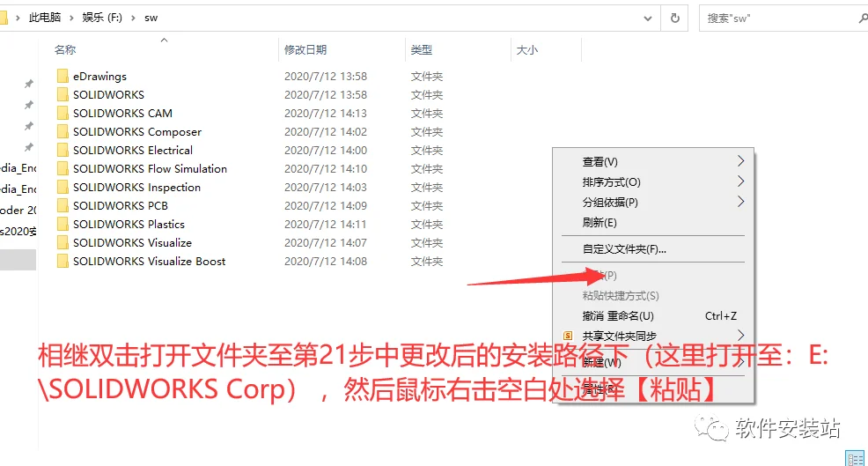Select SOLIDWORKS CAM folder icon
868x466 pixels.
click(63, 113)
